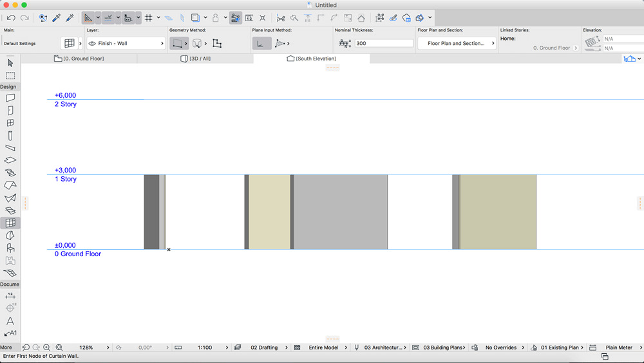Screen dimensions: 644x363
Task: Click the Nominal Thickness field showing 300
Action: [x=383, y=44]
